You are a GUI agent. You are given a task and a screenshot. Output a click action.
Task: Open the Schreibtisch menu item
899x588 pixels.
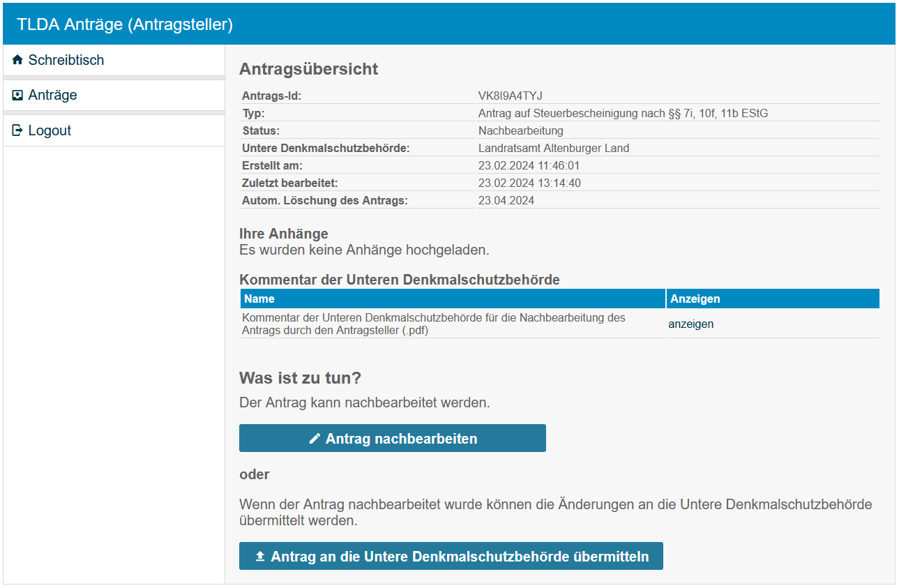[x=66, y=60]
